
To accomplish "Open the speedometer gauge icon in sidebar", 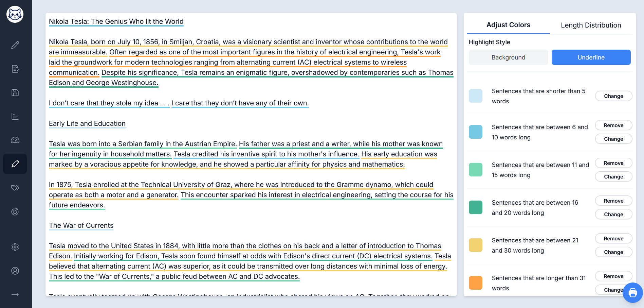I will tap(15, 140).
